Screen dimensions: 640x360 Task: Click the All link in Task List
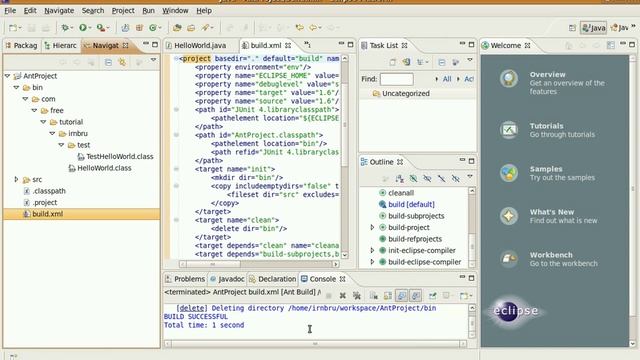click(447, 79)
